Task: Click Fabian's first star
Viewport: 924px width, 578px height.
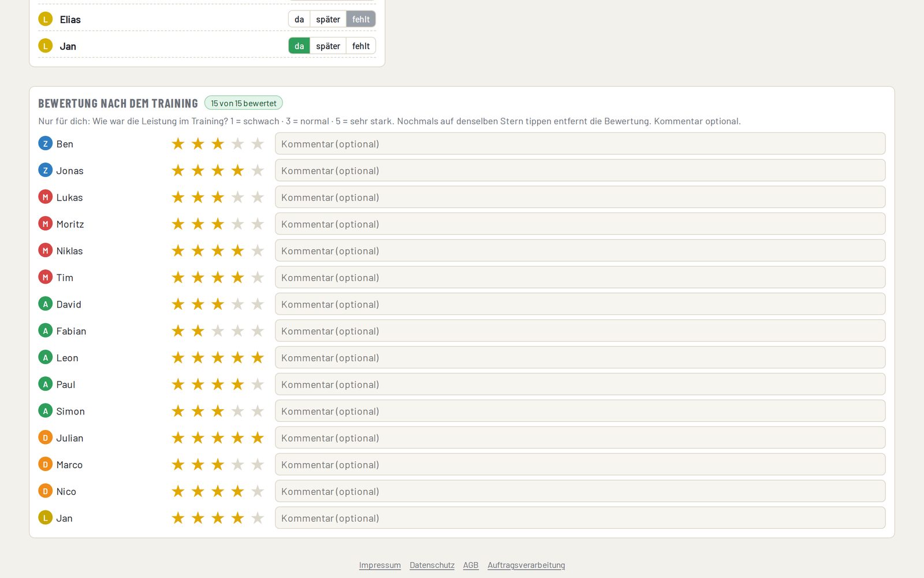Action: [x=178, y=331]
